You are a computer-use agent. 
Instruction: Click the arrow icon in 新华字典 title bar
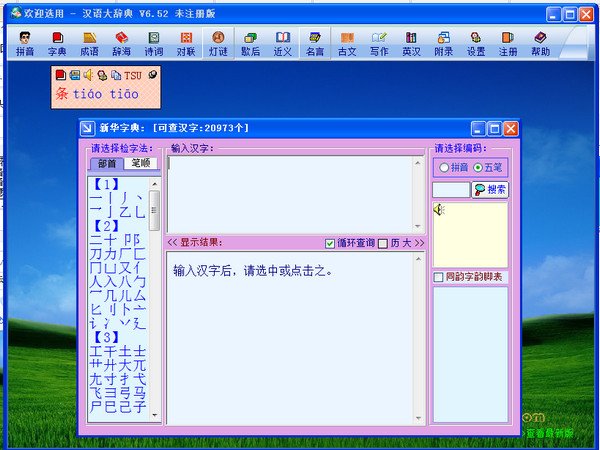(87, 128)
